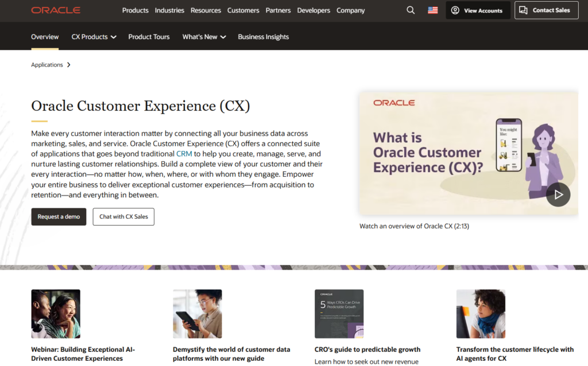Viewport: 588px width, 366px height.
Task: Follow the CRM hyperlink in paragraph
Action: pos(184,154)
